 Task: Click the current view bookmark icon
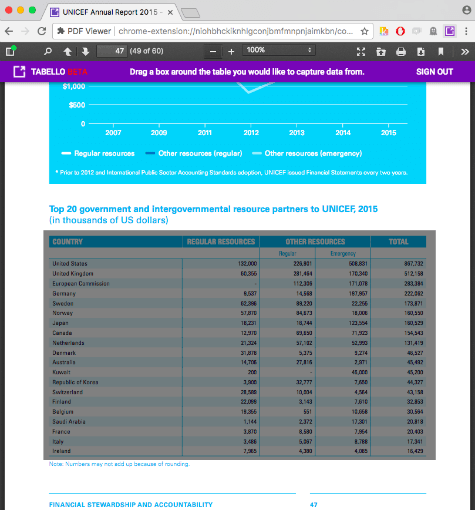[x=441, y=51]
